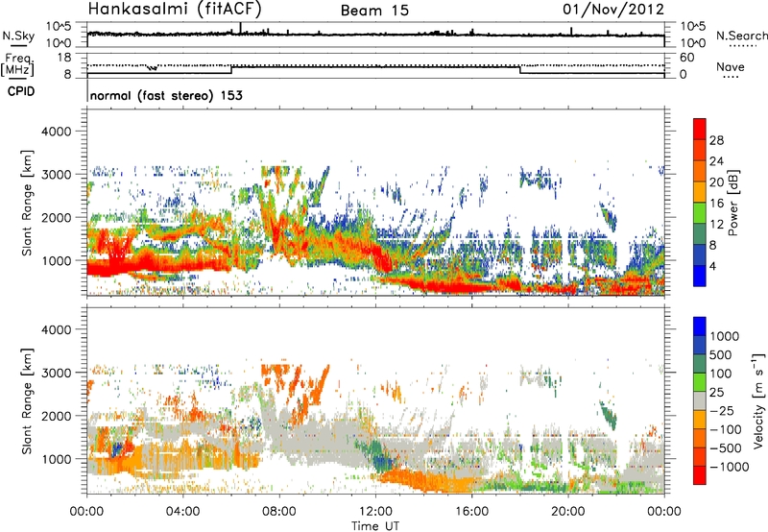Click the 'Time UT' axis label
The image size is (768, 532).
(x=375, y=526)
